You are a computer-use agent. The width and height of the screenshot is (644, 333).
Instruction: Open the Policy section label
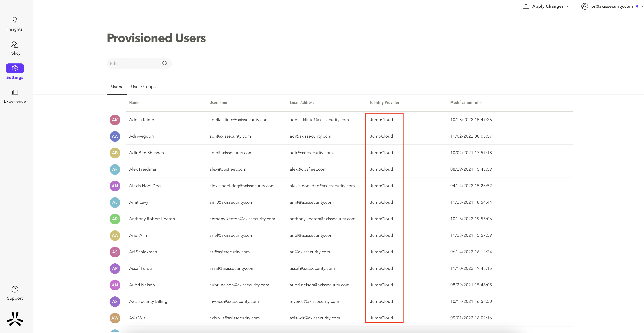[x=15, y=53]
